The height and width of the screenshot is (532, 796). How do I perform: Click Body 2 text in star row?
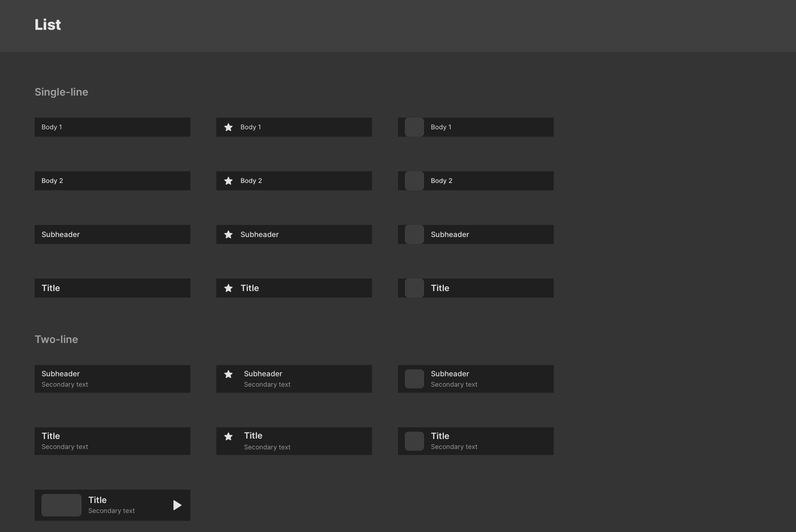[x=251, y=181]
